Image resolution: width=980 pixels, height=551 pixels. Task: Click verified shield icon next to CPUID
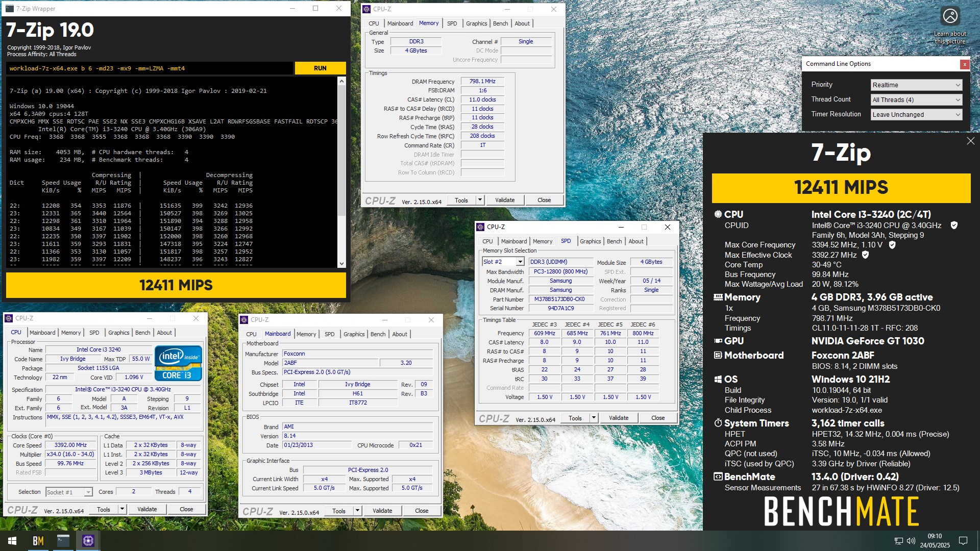click(x=954, y=225)
